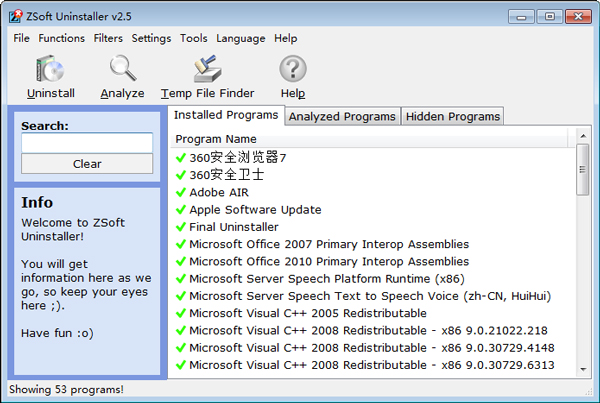Screen dimensions: 600x403
Task: Click the scrollbar up arrow
Action: [x=583, y=136]
